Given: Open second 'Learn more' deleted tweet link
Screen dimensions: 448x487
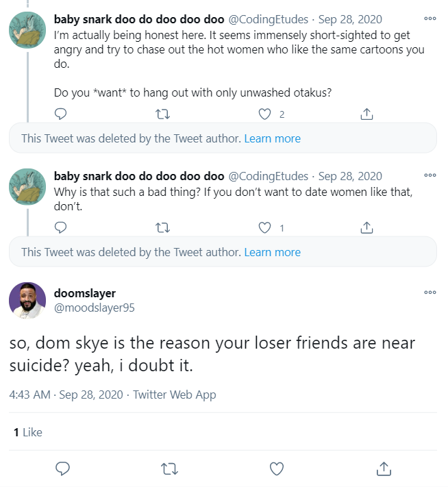Looking at the screenshot, I should click(x=273, y=252).
